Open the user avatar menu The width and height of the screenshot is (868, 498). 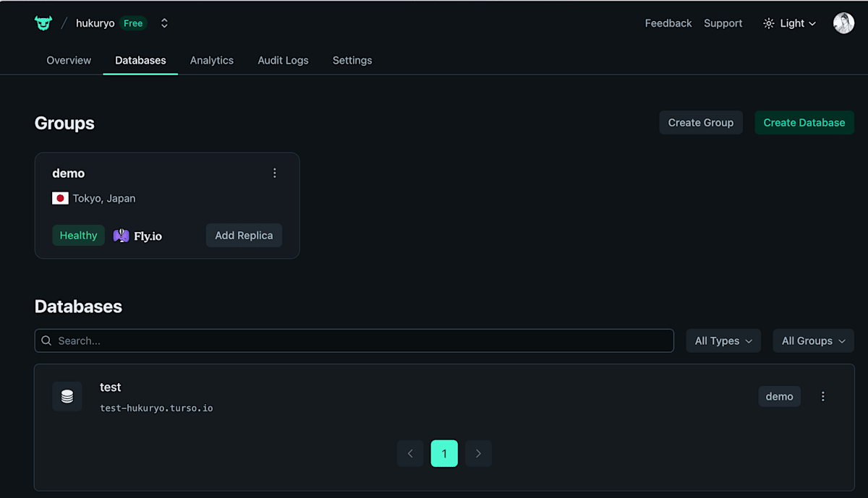point(843,23)
